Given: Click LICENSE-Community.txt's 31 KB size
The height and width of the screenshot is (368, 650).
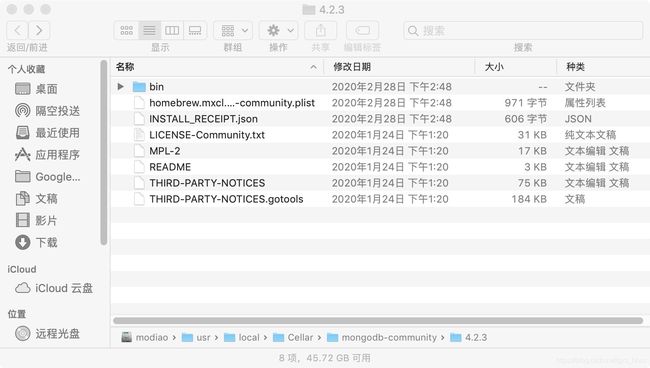Looking at the screenshot, I should pos(532,135).
